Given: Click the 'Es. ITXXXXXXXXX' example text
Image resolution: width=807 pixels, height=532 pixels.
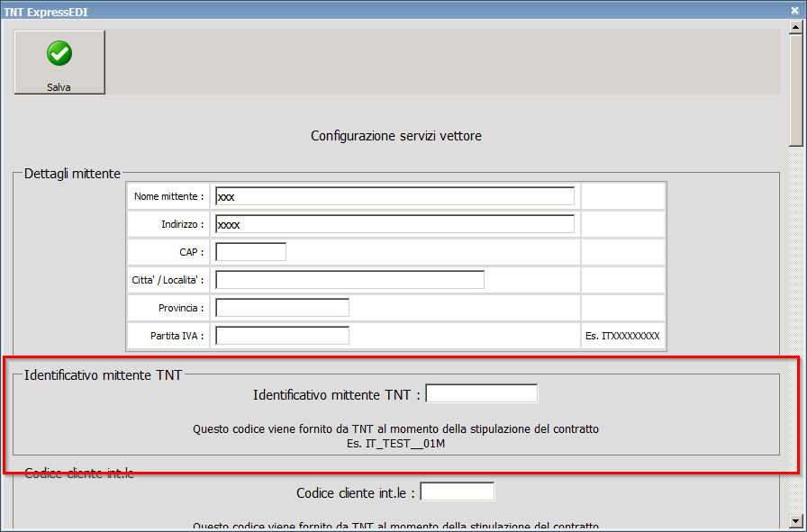Looking at the screenshot, I should tap(622, 336).
